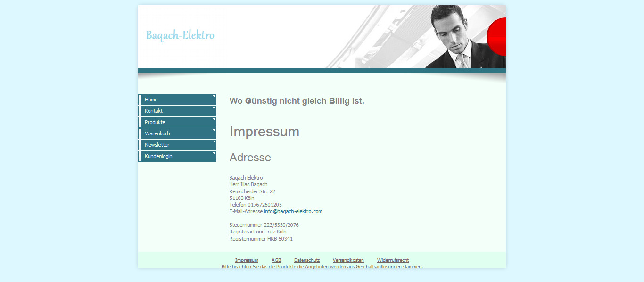644x282 pixels.
Task: Open the Newsletter menu item
Action: click(177, 145)
